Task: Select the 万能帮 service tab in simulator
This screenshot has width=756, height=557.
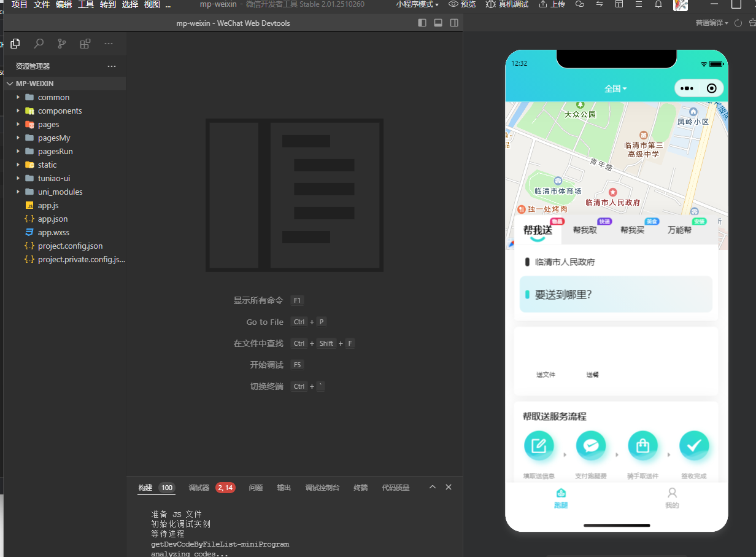Action: pos(680,230)
